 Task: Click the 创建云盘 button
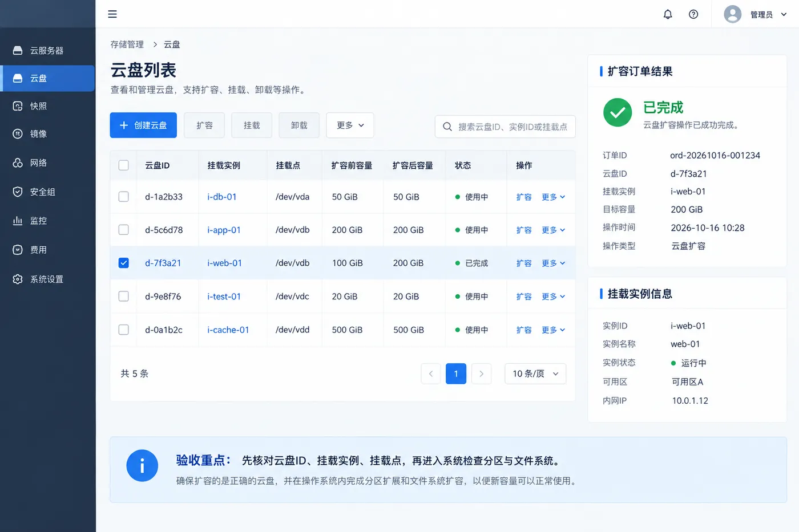coord(143,125)
